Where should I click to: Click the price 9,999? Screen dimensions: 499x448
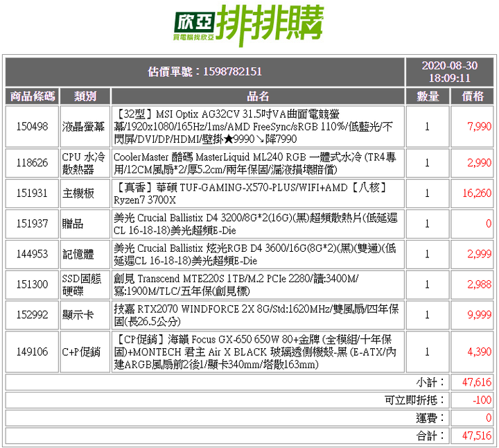tap(480, 315)
